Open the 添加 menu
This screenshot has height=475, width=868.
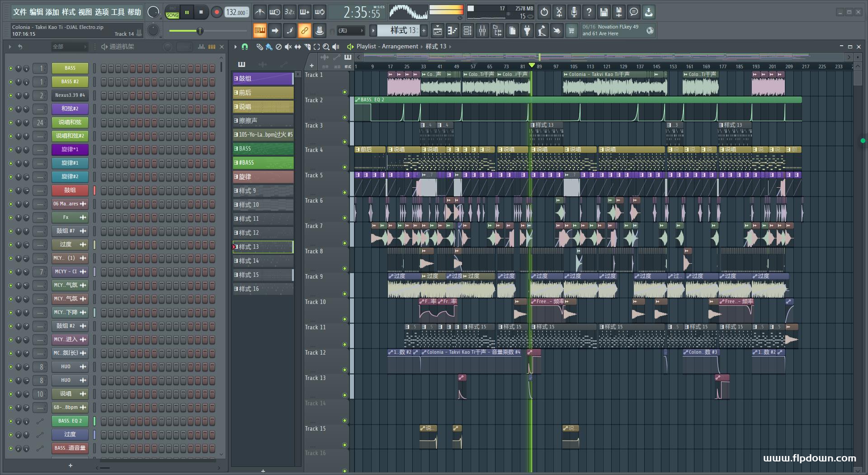pyautogui.click(x=52, y=12)
